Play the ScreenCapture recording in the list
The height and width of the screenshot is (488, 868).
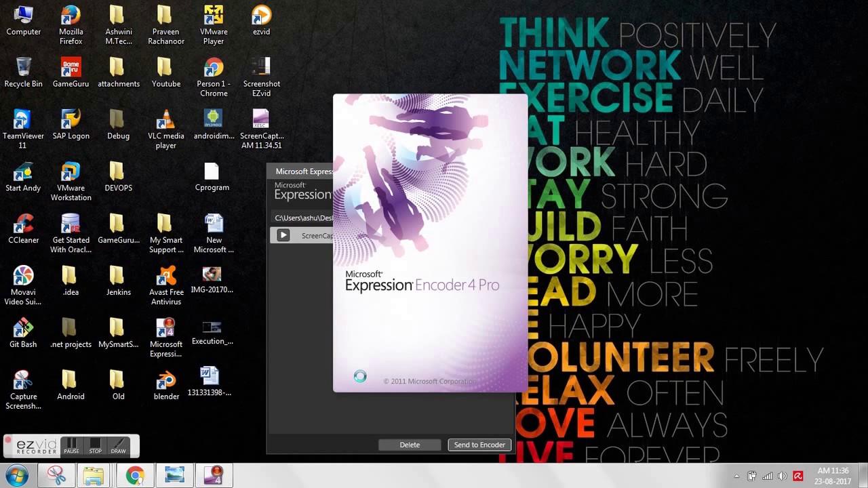[x=283, y=235]
